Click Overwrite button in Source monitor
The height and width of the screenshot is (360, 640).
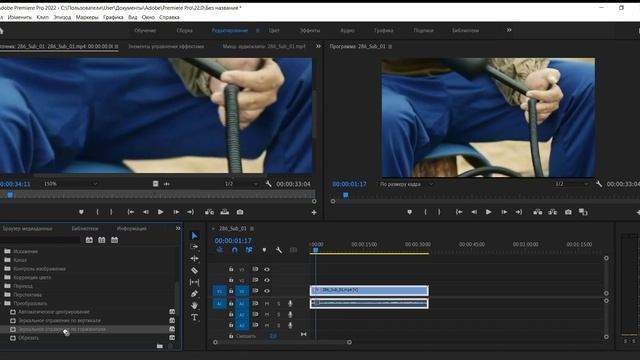[224, 212]
